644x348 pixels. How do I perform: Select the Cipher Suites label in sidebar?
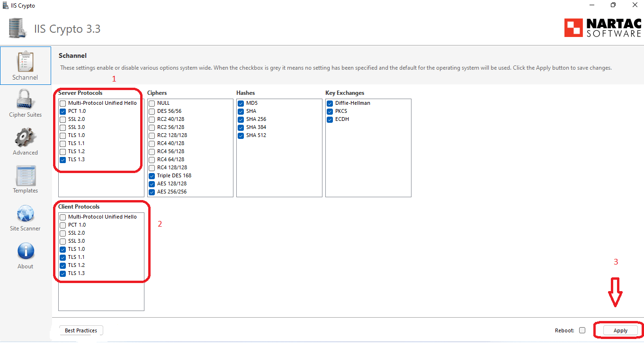click(26, 115)
